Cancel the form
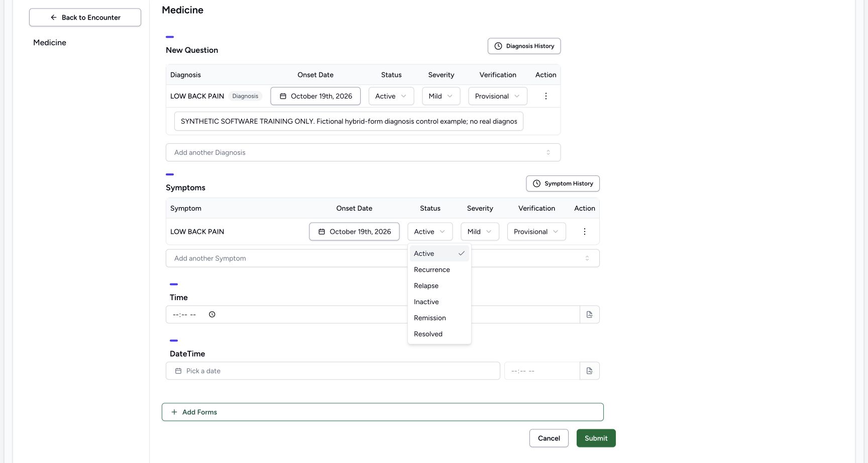Image resolution: width=868 pixels, height=463 pixels. [x=549, y=438]
